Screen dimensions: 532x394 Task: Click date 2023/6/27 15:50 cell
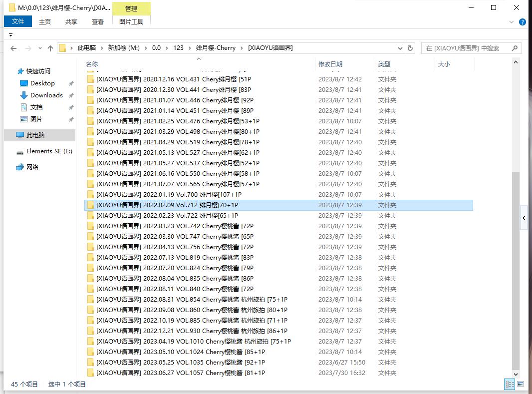coord(342,363)
